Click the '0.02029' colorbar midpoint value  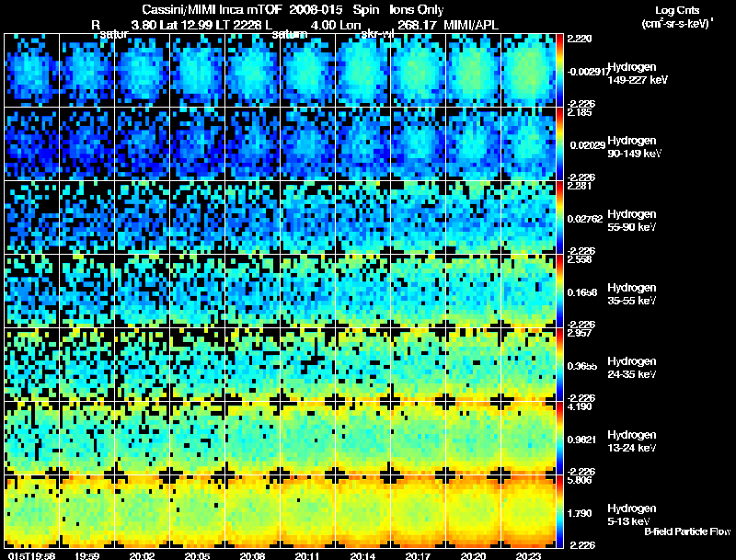point(587,145)
